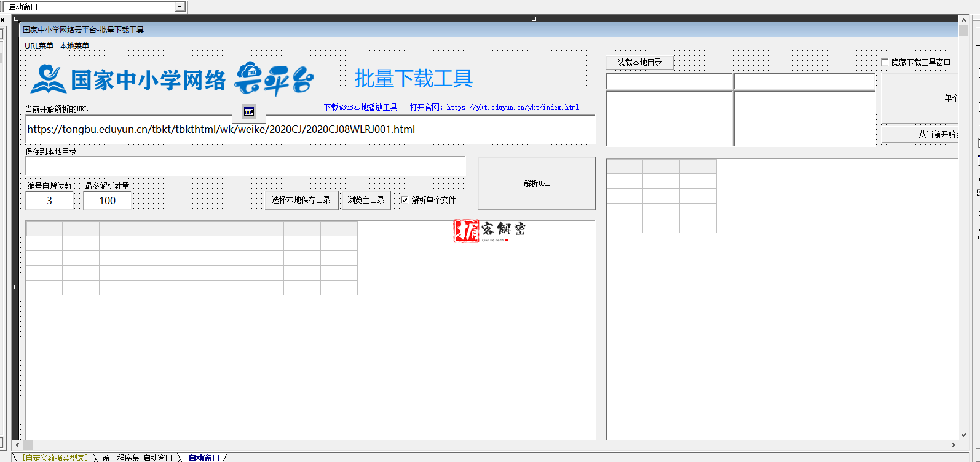
Task: Click the upper-right edit box beside 单个 button
Action: coord(805,82)
